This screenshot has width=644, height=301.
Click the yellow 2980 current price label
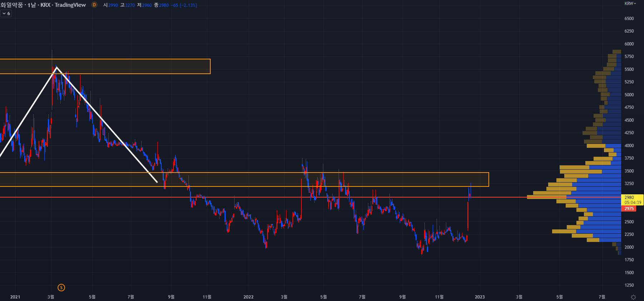pyautogui.click(x=631, y=198)
